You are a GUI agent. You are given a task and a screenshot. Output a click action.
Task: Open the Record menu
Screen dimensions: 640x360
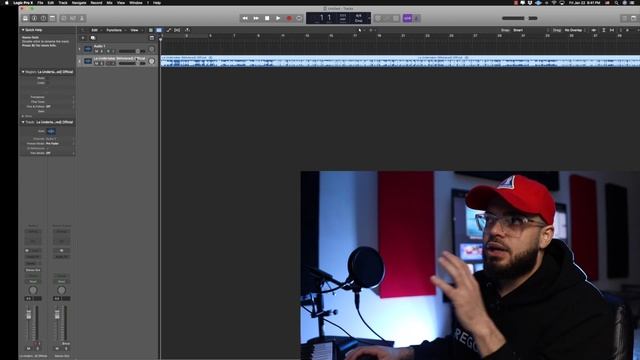96,2
